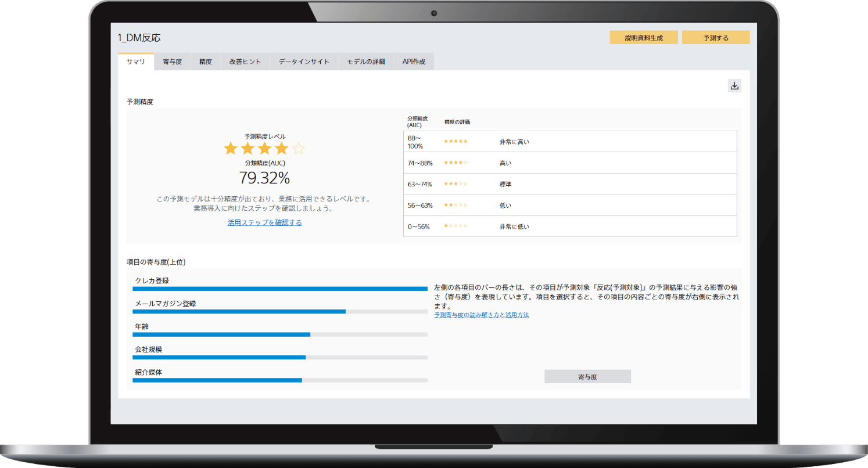The height and width of the screenshot is (468, 868).
Task: Click the five-star rating next to 88〜100%
Action: 455,141
